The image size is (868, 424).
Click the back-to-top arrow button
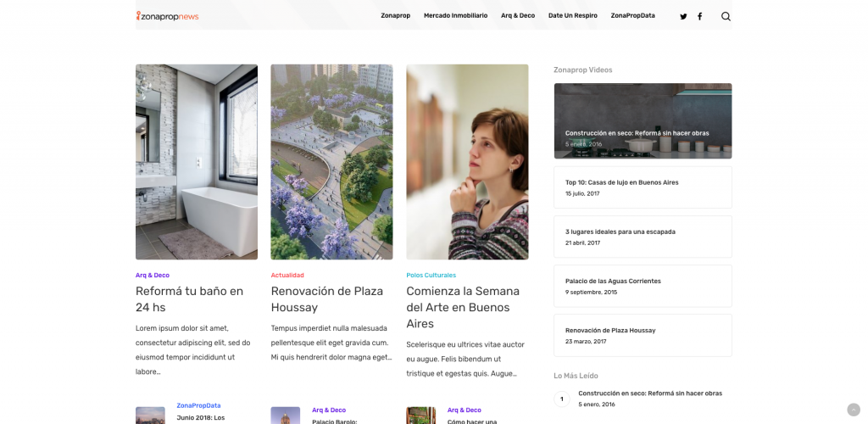pos(853,410)
